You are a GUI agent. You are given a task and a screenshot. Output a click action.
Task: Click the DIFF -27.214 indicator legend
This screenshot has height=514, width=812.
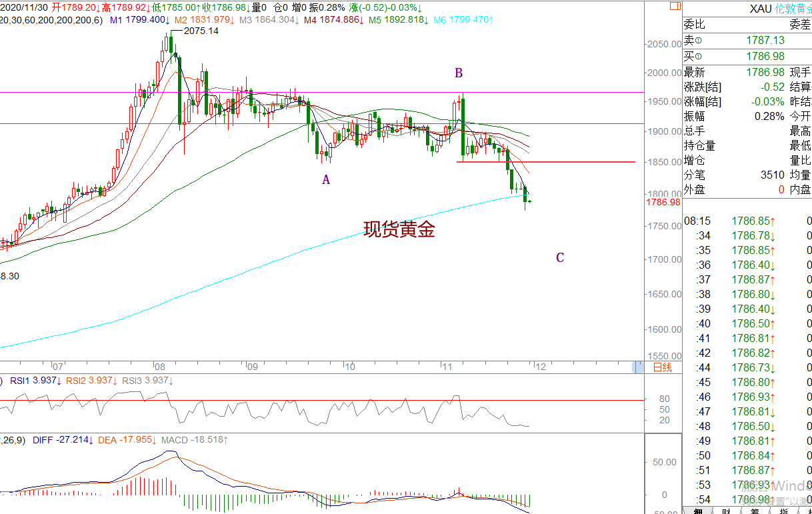coord(63,440)
